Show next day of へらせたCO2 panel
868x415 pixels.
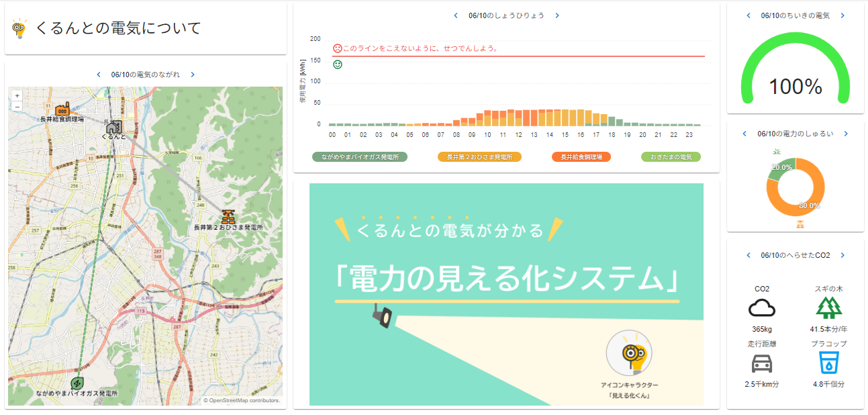pyautogui.click(x=842, y=255)
